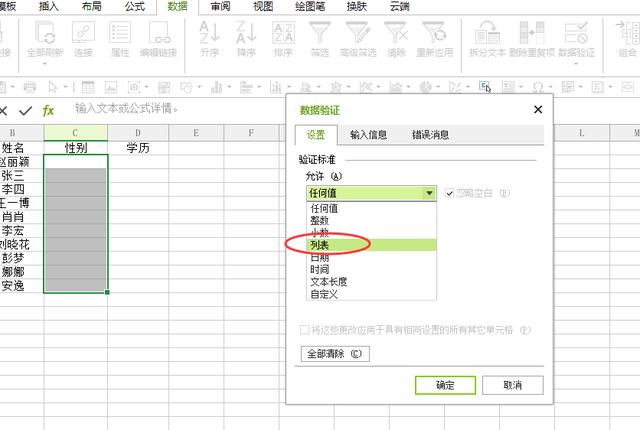Click the table icon in the quick toolbar

pyautogui.click(x=88, y=87)
